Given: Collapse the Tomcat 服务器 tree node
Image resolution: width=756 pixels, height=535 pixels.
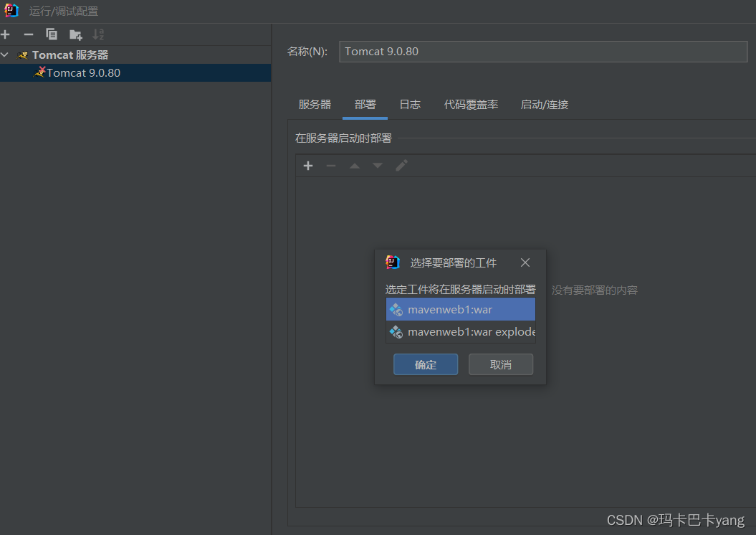Looking at the screenshot, I should (x=5, y=55).
